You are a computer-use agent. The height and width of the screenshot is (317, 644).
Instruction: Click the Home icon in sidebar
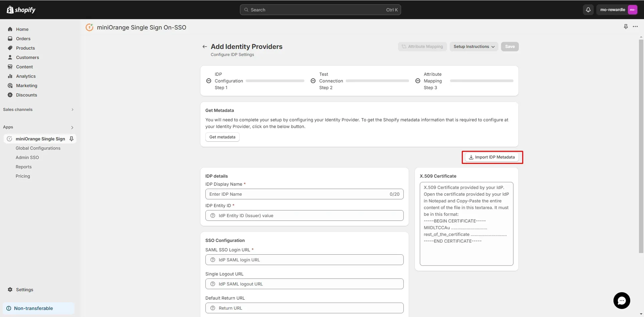click(10, 29)
